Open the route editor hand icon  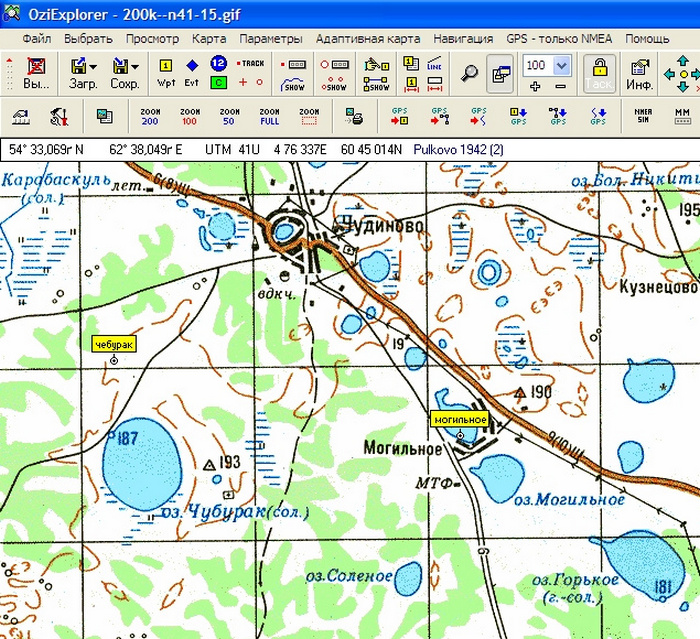point(376,65)
